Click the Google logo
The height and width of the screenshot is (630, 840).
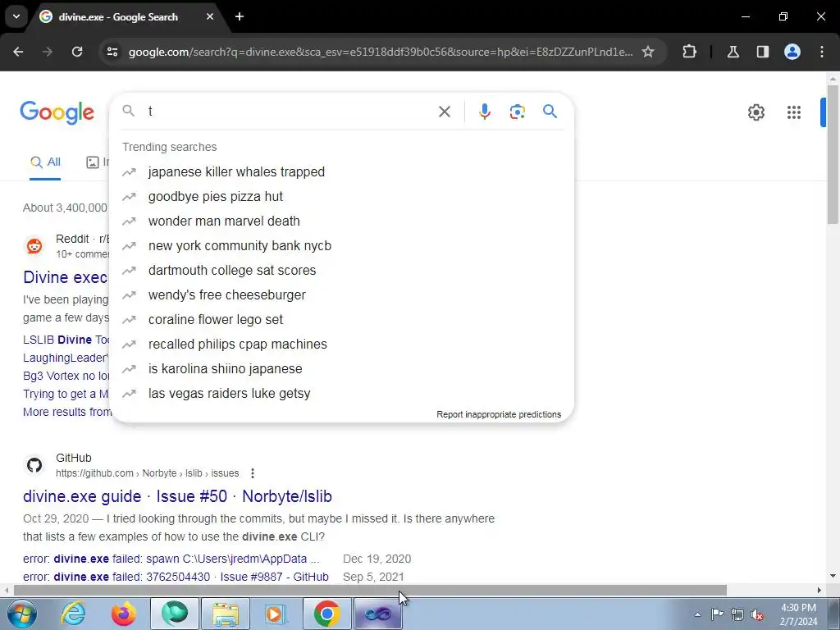click(x=57, y=112)
